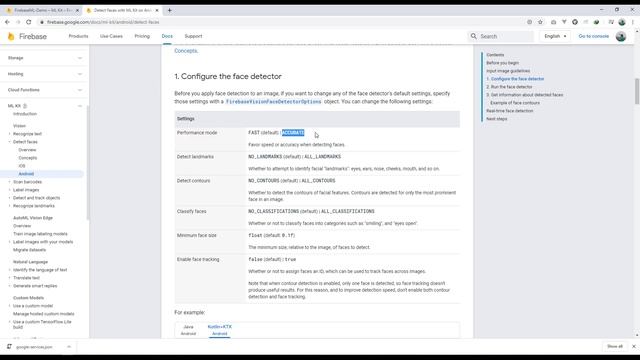This screenshot has width=640, height=360.
Task: Open the Support page
Action: click(193, 36)
